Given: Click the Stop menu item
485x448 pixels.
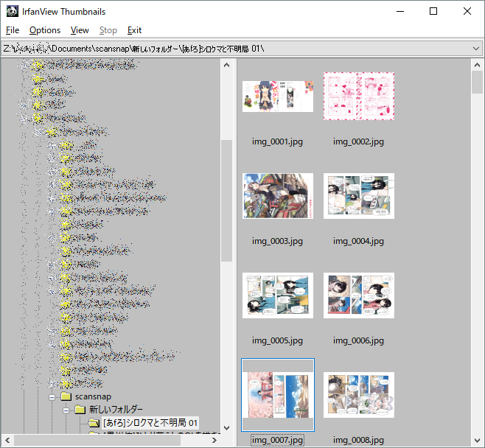Looking at the screenshot, I should click(108, 30).
